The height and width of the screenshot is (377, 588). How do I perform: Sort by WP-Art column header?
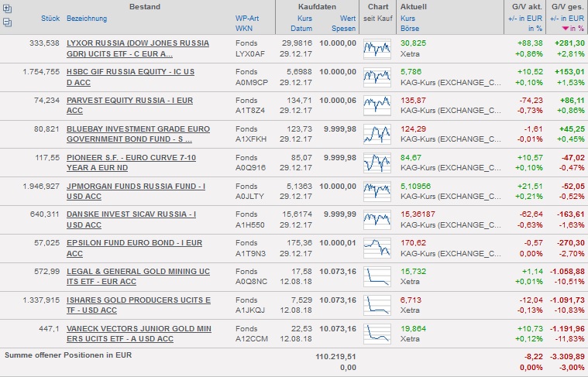point(247,19)
